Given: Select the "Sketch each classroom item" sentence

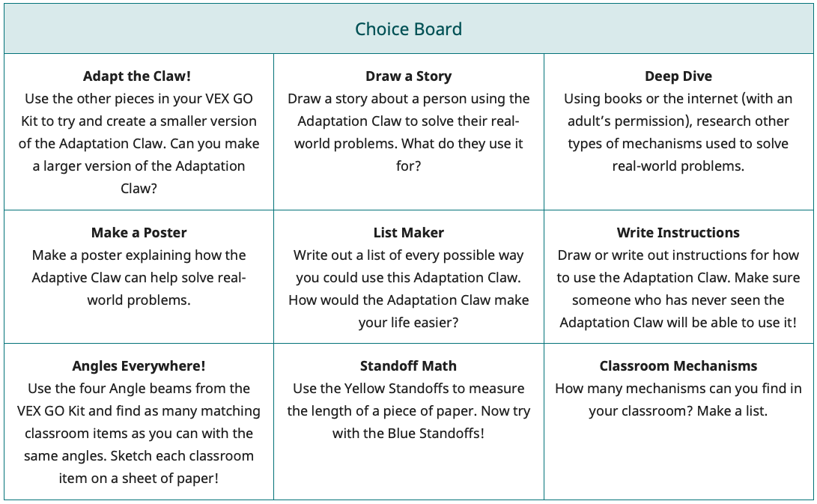Looking at the screenshot, I should [x=139, y=467].
